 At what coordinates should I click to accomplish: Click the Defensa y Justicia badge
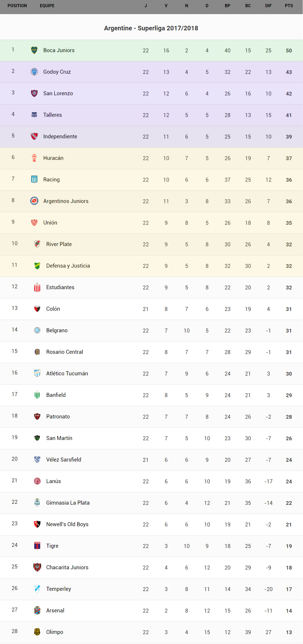37,265
